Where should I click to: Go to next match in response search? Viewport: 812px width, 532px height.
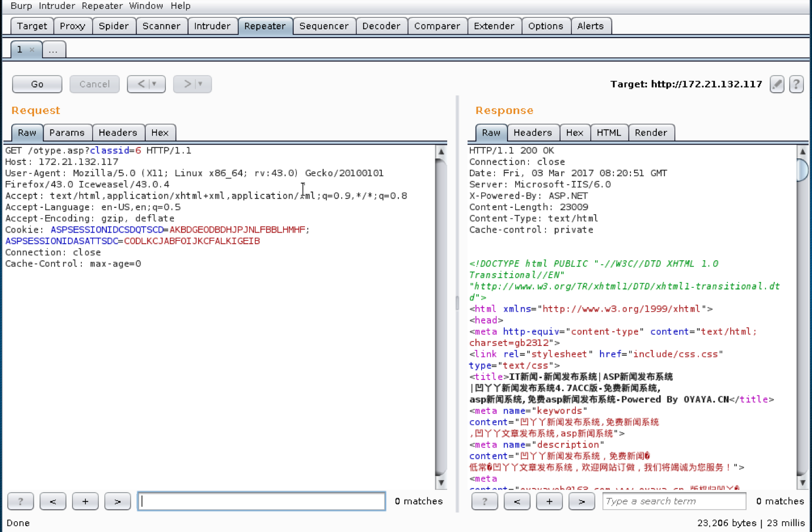[582, 501]
